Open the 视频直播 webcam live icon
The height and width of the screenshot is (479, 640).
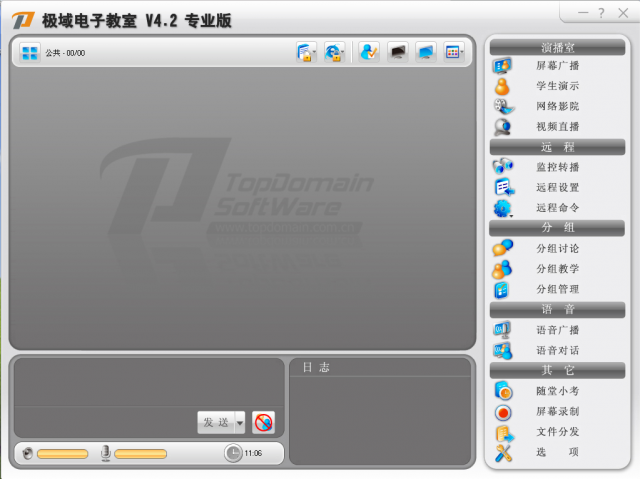point(502,127)
